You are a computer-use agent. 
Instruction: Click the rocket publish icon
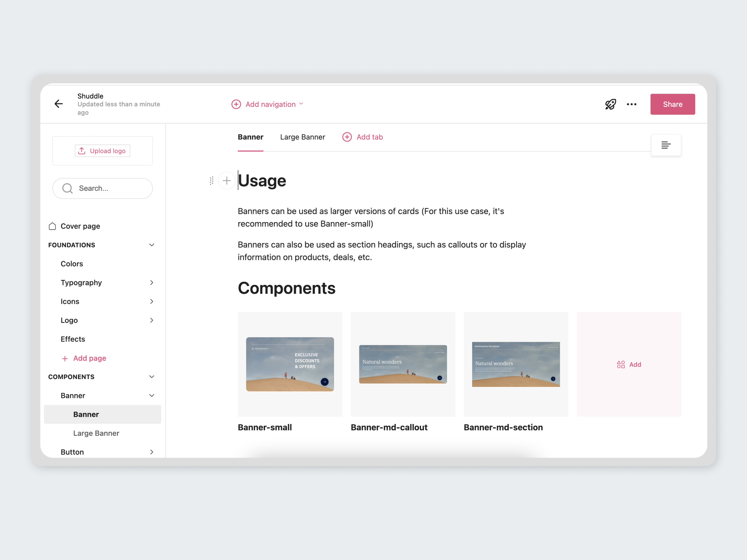click(610, 104)
